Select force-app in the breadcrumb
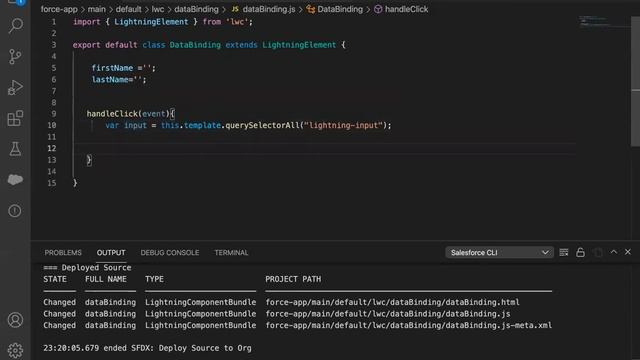640x360 pixels. click(59, 9)
